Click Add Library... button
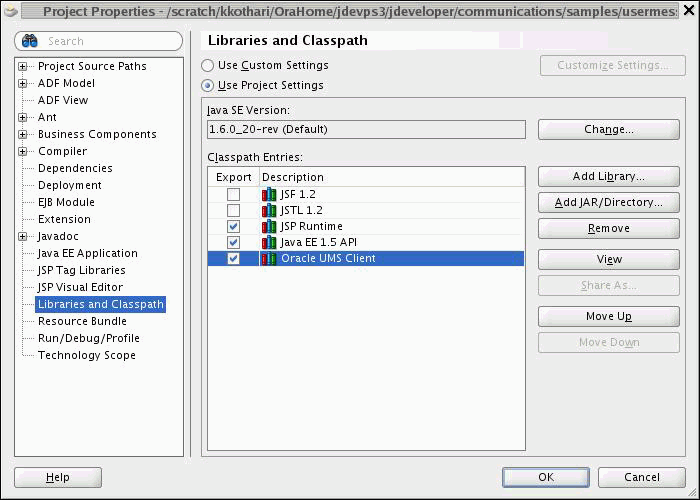 point(609,176)
